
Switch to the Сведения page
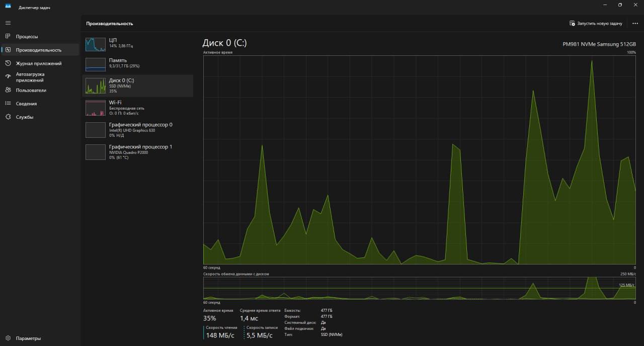point(40,104)
